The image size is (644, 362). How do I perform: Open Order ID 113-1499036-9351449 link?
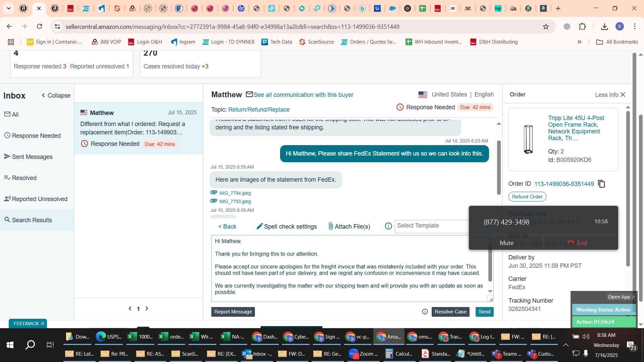click(564, 184)
